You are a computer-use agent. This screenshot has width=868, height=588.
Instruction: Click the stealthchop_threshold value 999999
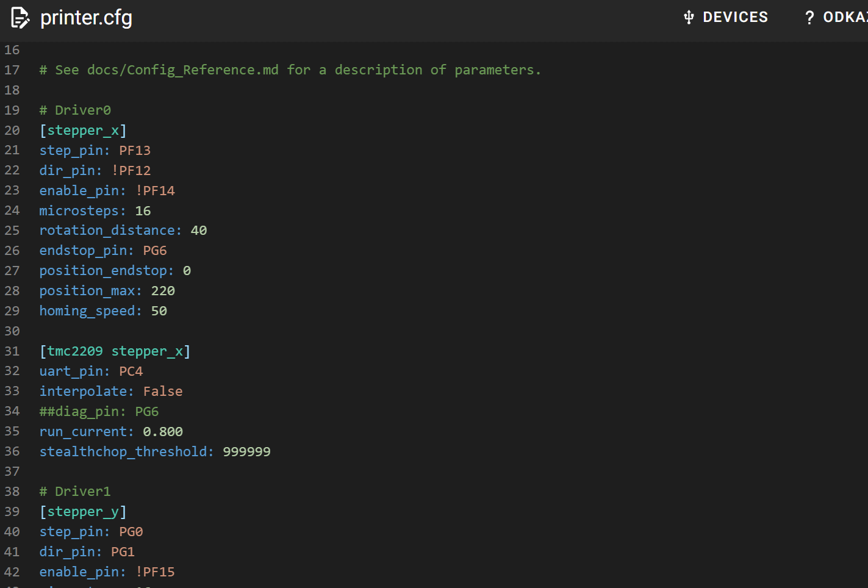pyautogui.click(x=246, y=452)
